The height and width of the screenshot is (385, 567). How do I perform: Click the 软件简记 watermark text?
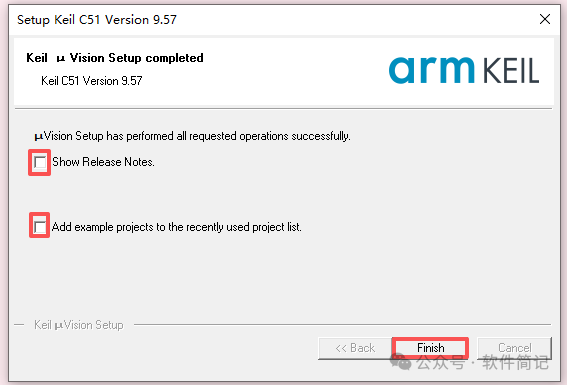pos(516,362)
